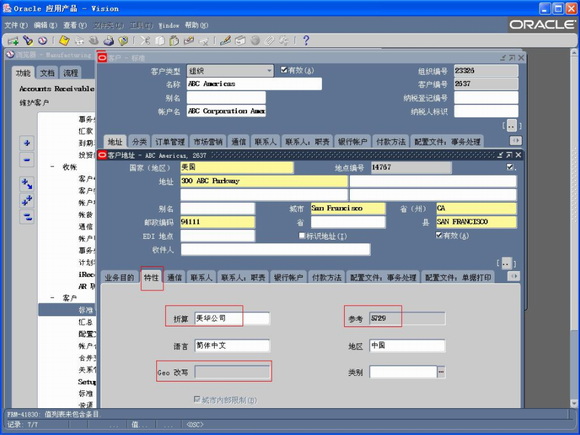
Task: Click the Folder Tools toolbar icon
Action: (x=284, y=40)
